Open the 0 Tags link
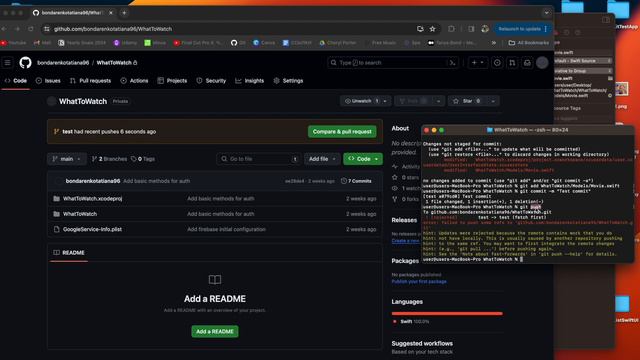This screenshot has width=640, height=360. click(x=143, y=159)
